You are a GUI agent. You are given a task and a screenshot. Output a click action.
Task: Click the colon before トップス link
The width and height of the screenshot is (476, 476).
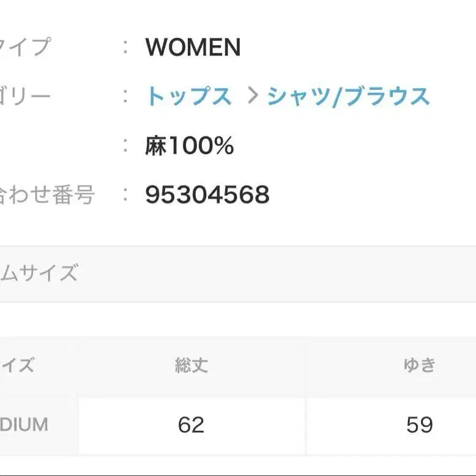(125, 97)
